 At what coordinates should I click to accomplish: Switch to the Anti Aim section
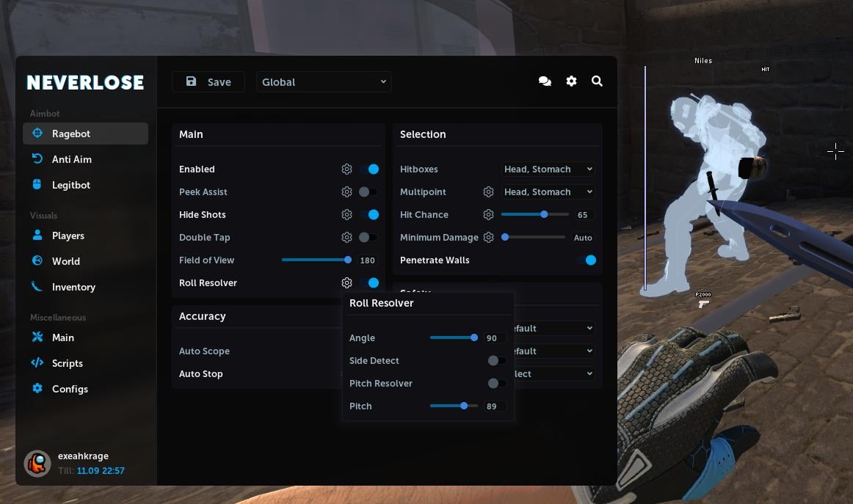click(x=71, y=159)
